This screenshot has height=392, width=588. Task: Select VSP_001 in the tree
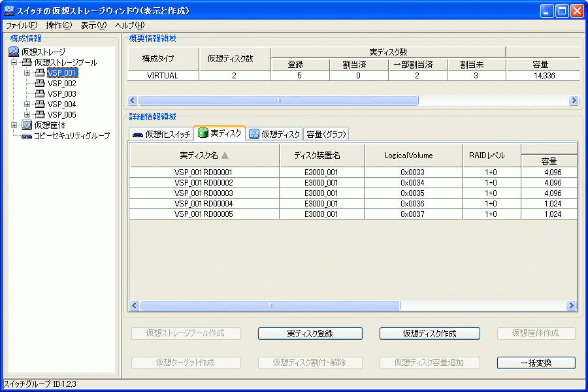(62, 73)
